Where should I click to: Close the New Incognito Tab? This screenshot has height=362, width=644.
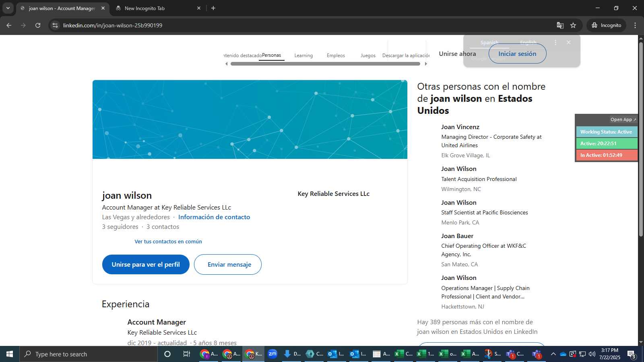[198, 8]
